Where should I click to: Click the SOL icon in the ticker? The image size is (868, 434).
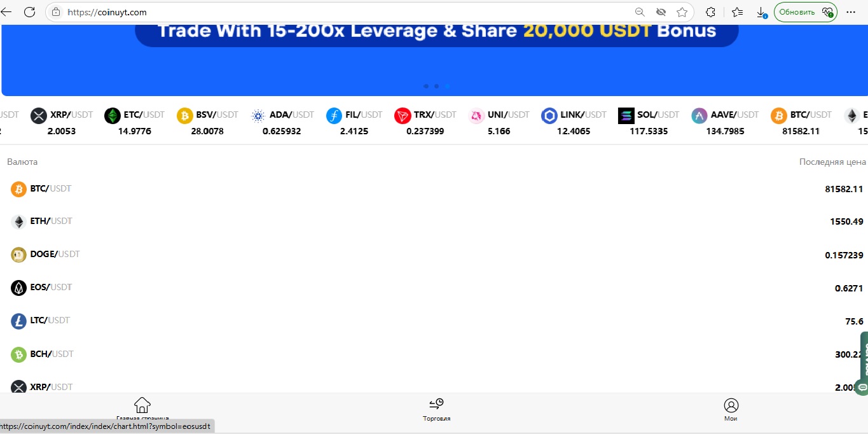click(x=626, y=116)
